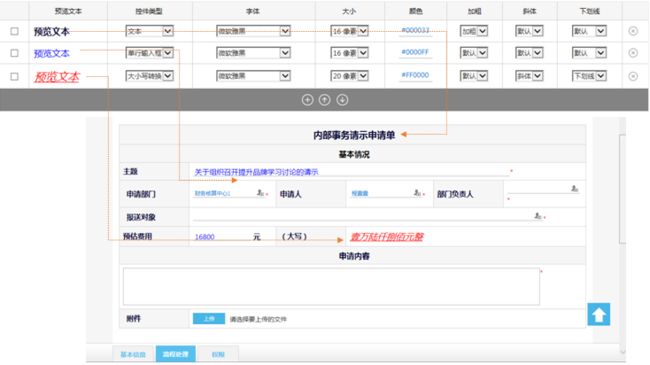This screenshot has width=650, height=365.
Task: Open font dropdown in the red text row
Action: (x=253, y=76)
